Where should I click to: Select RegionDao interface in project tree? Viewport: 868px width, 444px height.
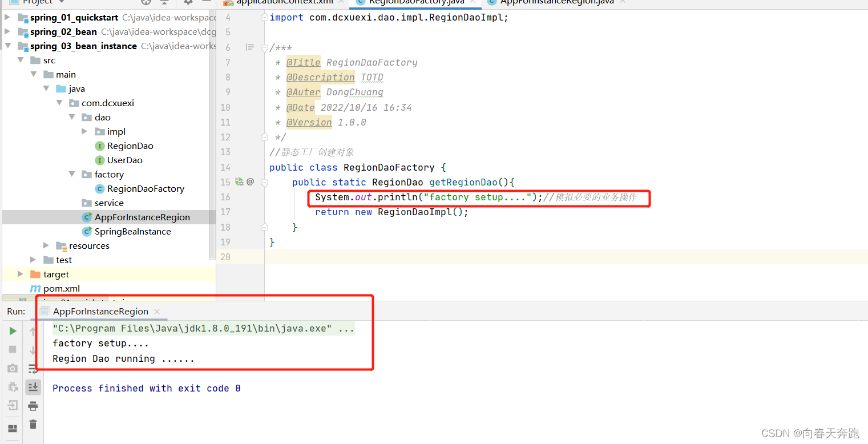point(130,146)
